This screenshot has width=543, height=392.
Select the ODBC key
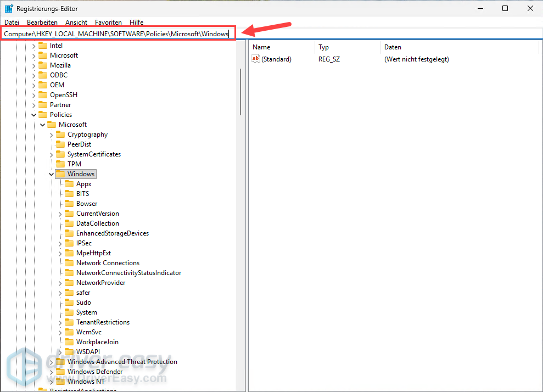(59, 75)
